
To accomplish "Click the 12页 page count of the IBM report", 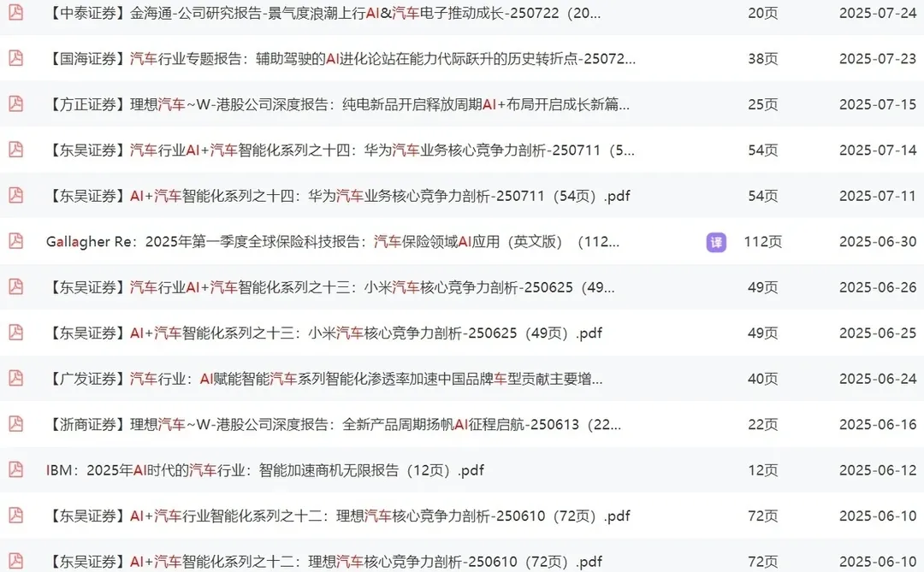I will click(762, 469).
